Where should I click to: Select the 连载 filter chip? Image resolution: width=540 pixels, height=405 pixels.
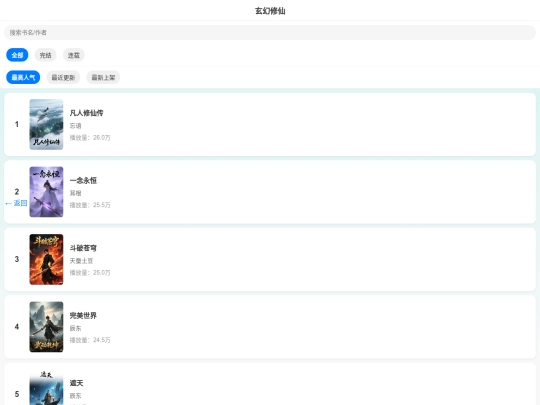pyautogui.click(x=74, y=55)
